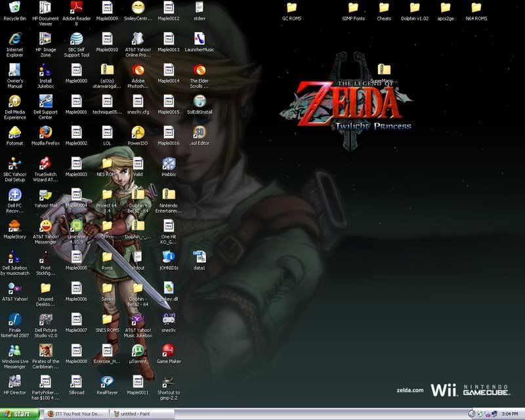Select the Internet Explorer desktop icon
The width and height of the screenshot is (525, 420).
tap(14, 39)
